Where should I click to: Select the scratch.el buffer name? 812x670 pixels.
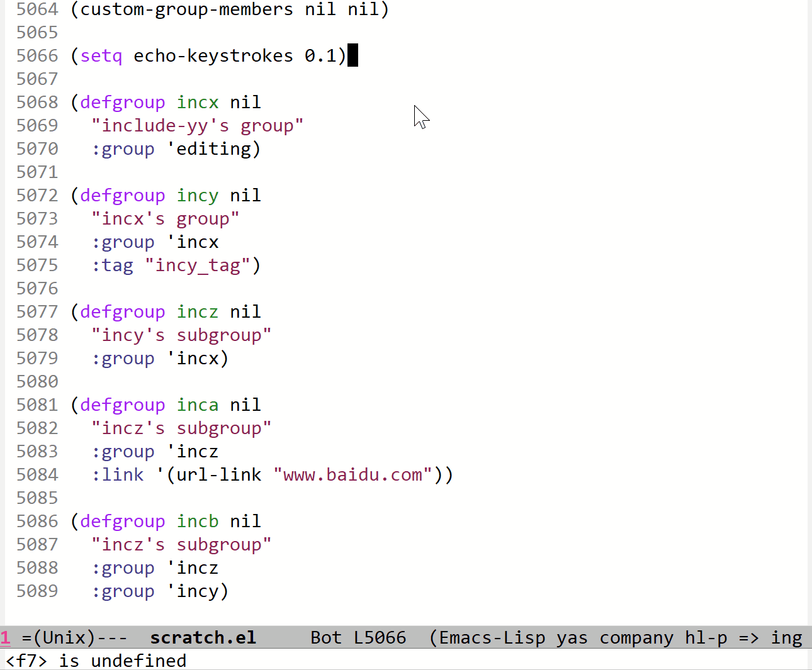pyautogui.click(x=203, y=637)
